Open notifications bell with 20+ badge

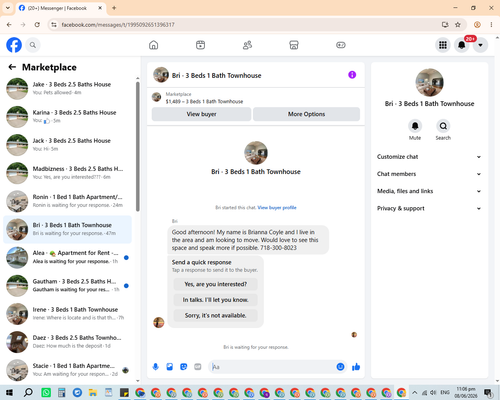[x=462, y=45]
